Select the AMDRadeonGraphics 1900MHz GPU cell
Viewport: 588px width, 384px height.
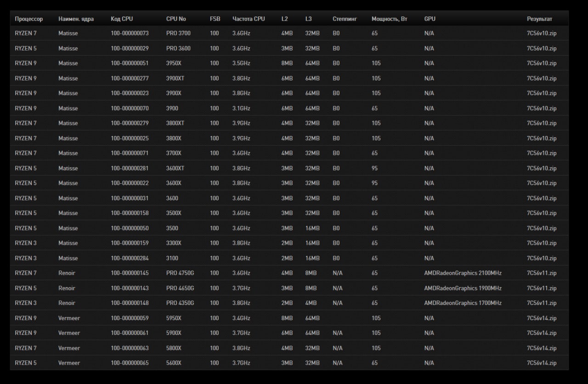pyautogui.click(x=463, y=288)
